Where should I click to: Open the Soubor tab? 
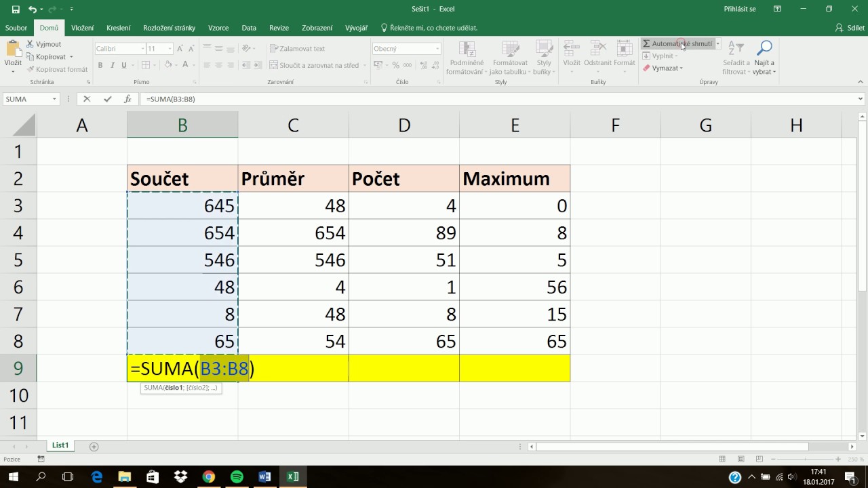point(16,28)
